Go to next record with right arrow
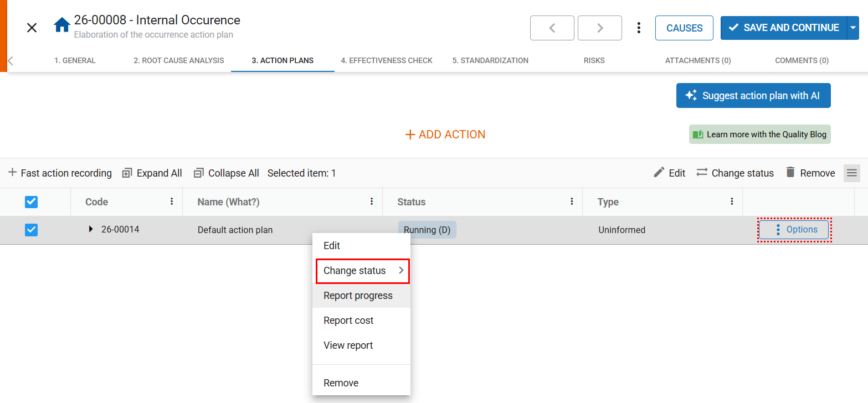This screenshot has height=403, width=868. coord(599,28)
